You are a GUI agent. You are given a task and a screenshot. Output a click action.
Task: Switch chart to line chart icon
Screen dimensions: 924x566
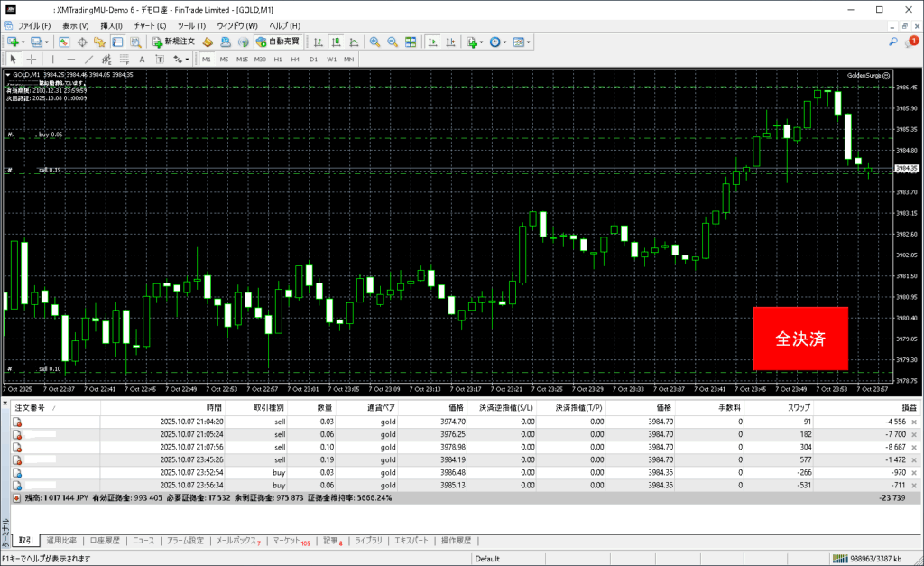coord(353,42)
